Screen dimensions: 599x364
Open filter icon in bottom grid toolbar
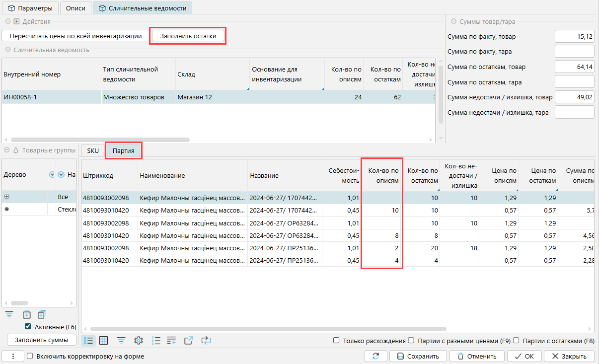coord(121,340)
